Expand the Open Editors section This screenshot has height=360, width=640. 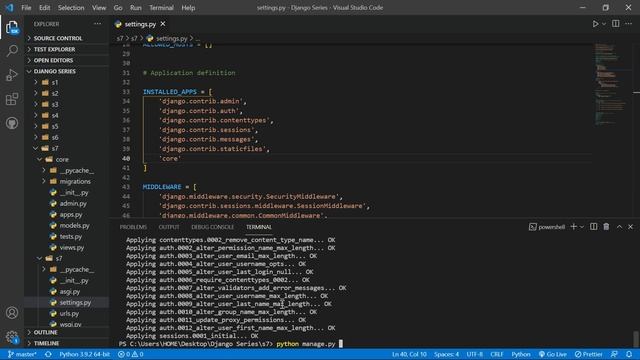click(x=67, y=60)
